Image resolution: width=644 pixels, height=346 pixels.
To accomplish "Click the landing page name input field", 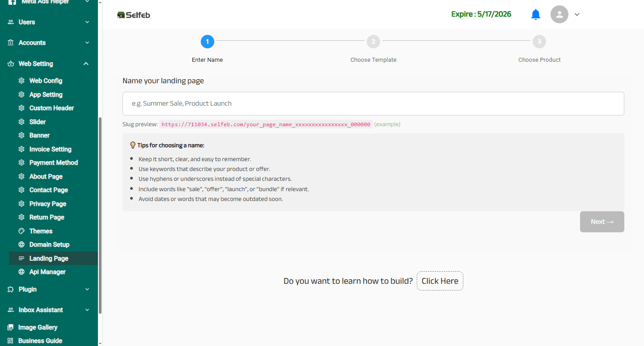I will 373,103.
